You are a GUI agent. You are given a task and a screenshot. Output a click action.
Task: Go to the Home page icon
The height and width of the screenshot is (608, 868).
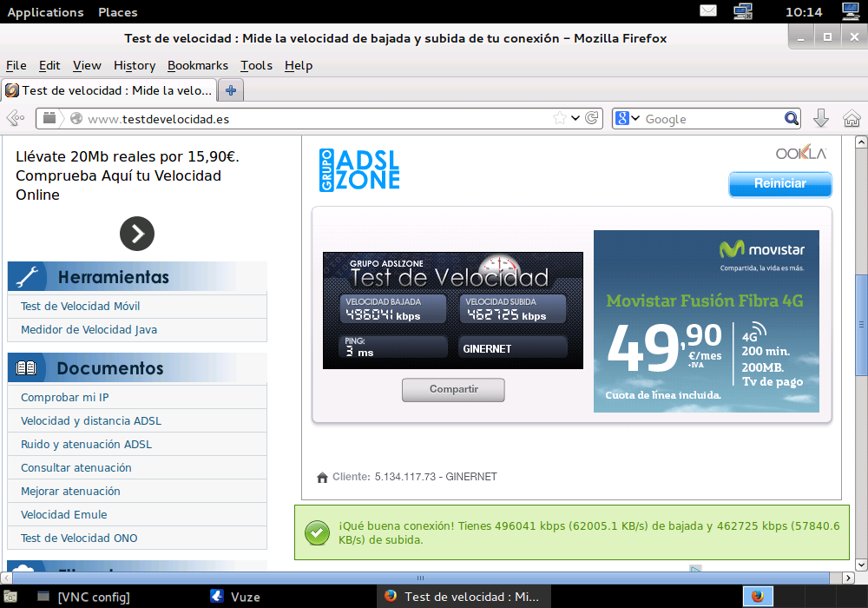coord(852,118)
